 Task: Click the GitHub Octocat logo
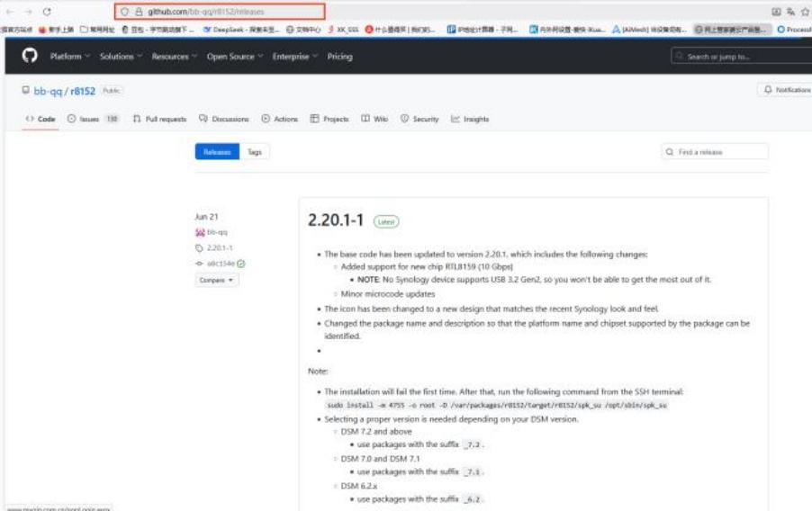coord(30,56)
